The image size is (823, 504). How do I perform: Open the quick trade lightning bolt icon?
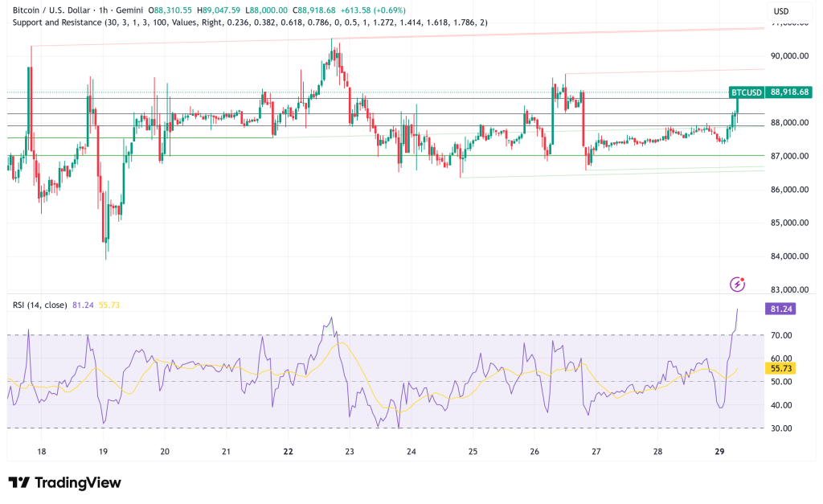coord(737,283)
